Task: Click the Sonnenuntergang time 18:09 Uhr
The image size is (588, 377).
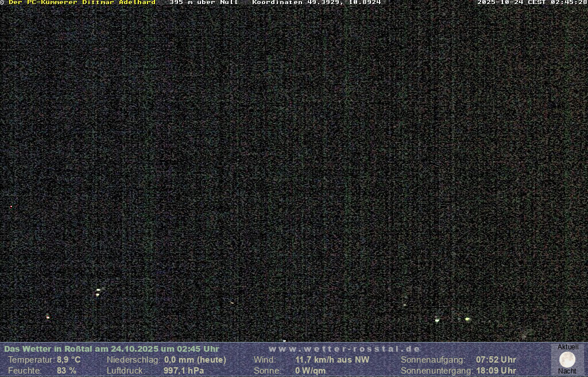Action: click(496, 371)
